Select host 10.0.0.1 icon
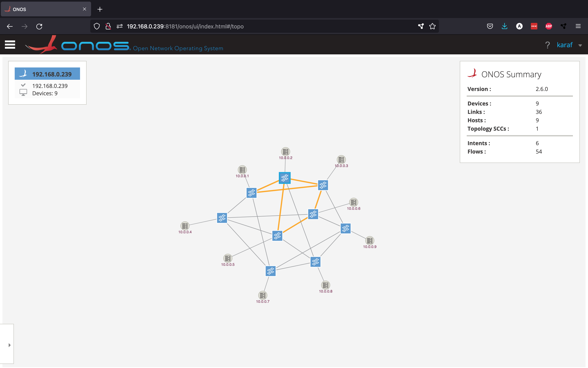The image size is (588, 368). (x=242, y=169)
